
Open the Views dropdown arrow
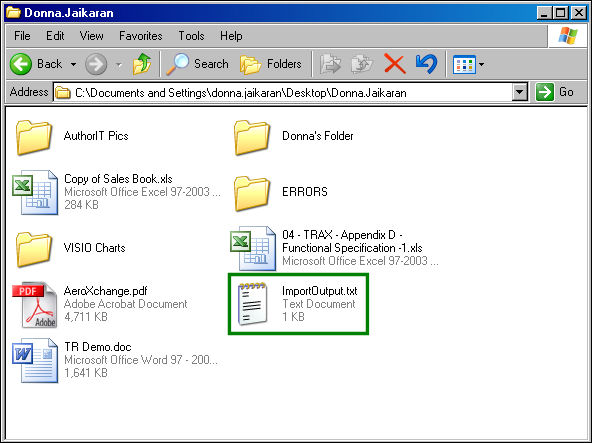pos(481,65)
